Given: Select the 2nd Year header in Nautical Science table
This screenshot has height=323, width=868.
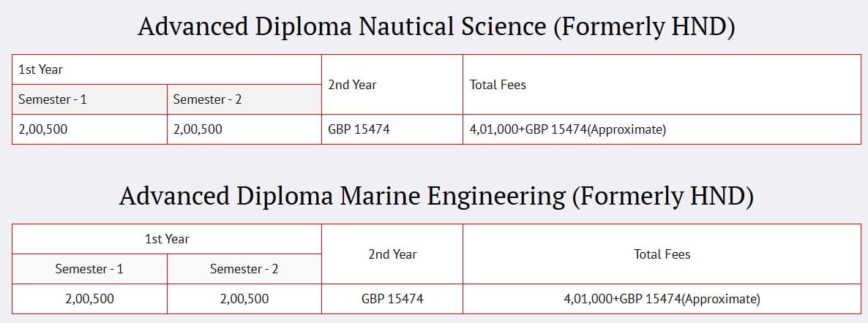Looking at the screenshot, I should pyautogui.click(x=353, y=85).
